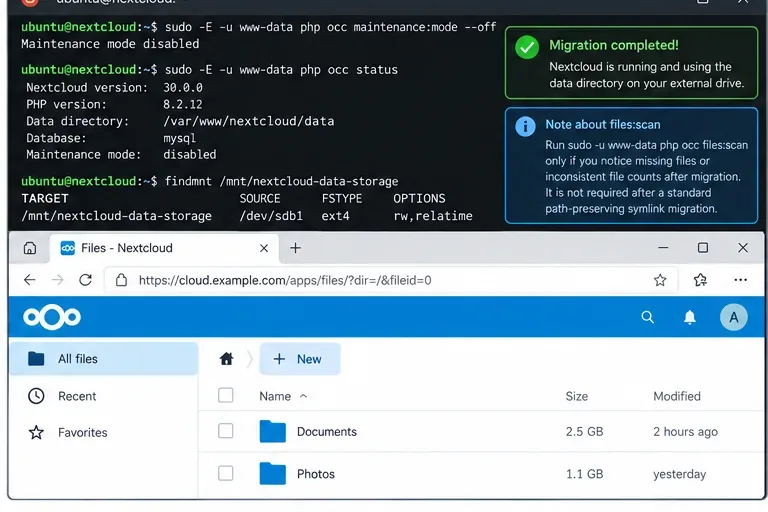Click the '2.5 GB' size cell

(x=584, y=432)
